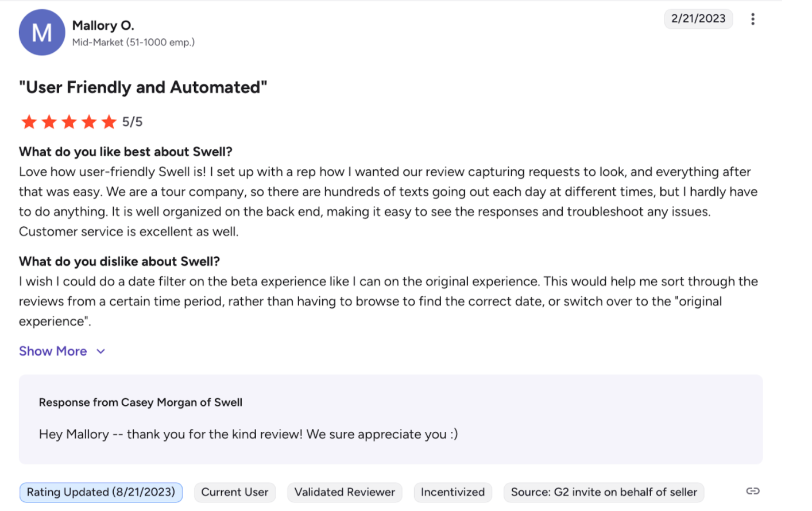Click the chevron beside Show More

point(101,351)
